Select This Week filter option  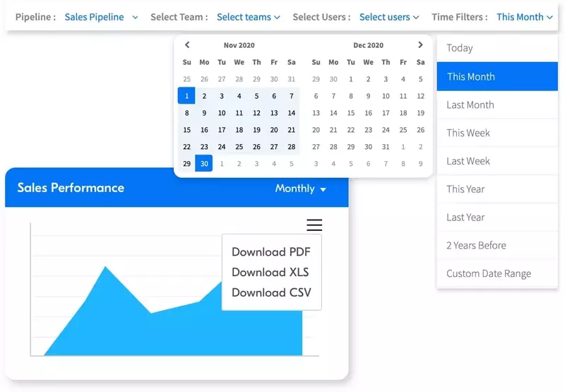tap(497, 133)
